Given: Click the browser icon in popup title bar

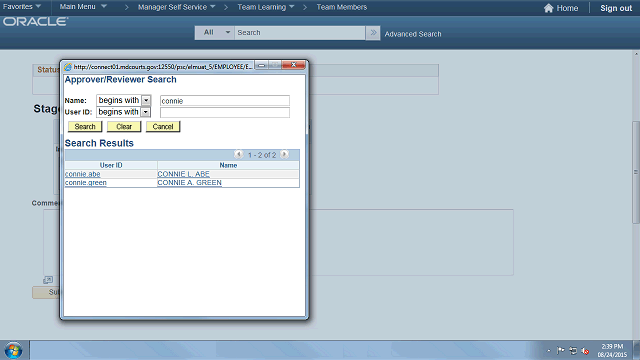Looking at the screenshot, I should 68,67.
